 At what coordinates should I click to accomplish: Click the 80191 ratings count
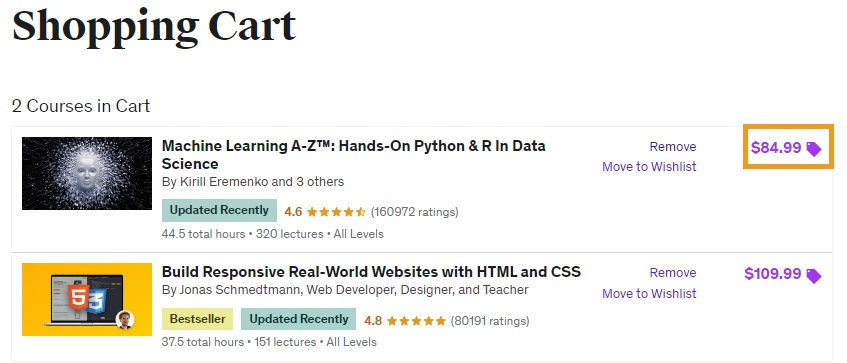490,321
